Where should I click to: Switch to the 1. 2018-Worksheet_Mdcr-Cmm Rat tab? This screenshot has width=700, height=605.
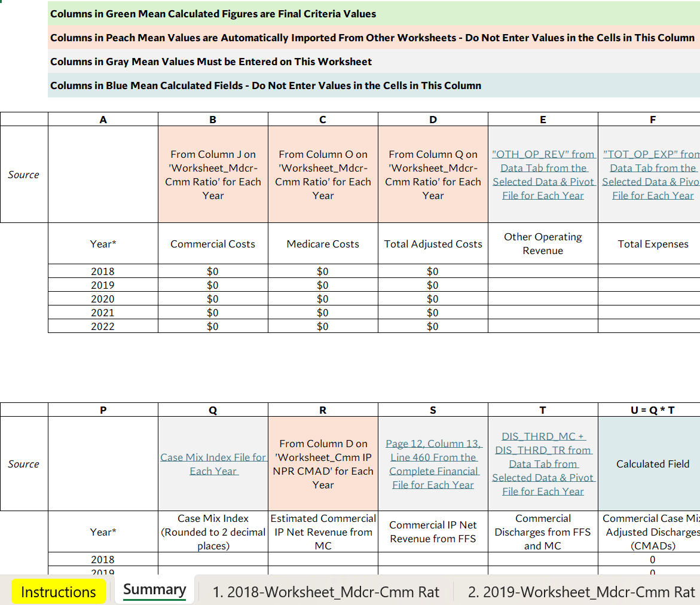[325, 592]
